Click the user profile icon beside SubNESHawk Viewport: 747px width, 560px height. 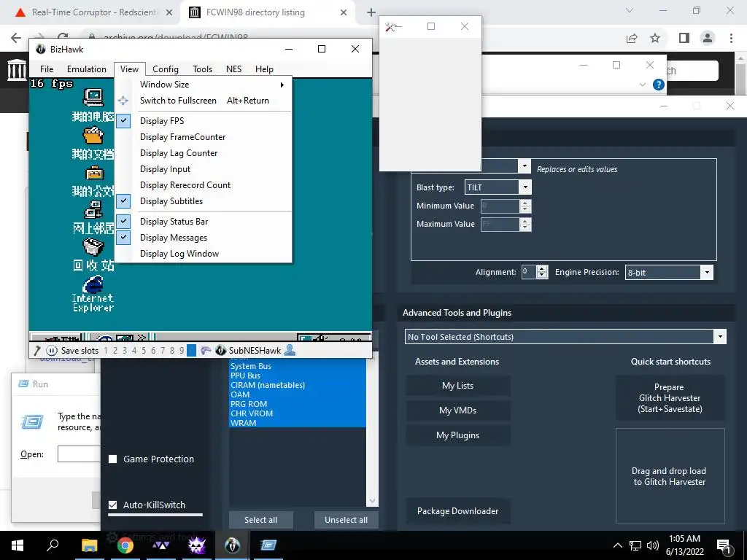pyautogui.click(x=290, y=350)
